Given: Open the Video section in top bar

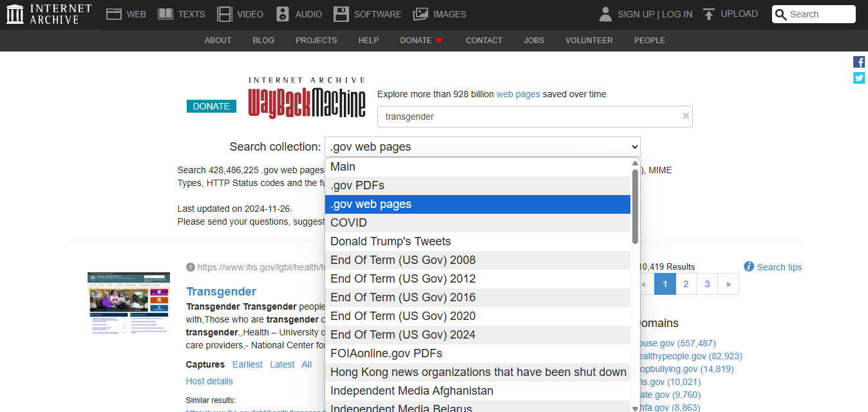Looking at the screenshot, I should (x=240, y=14).
